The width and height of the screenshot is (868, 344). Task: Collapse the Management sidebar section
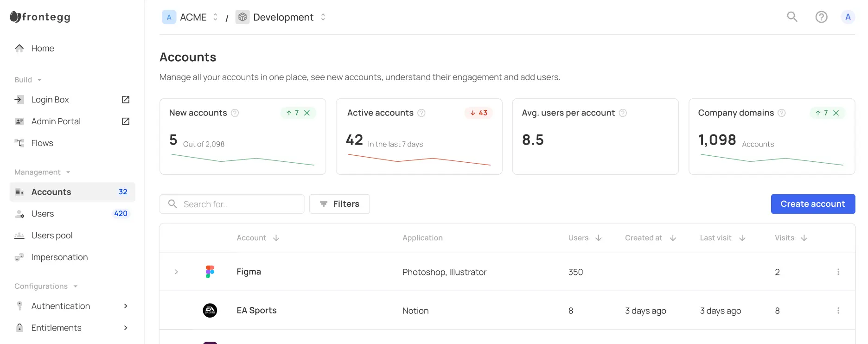point(68,172)
